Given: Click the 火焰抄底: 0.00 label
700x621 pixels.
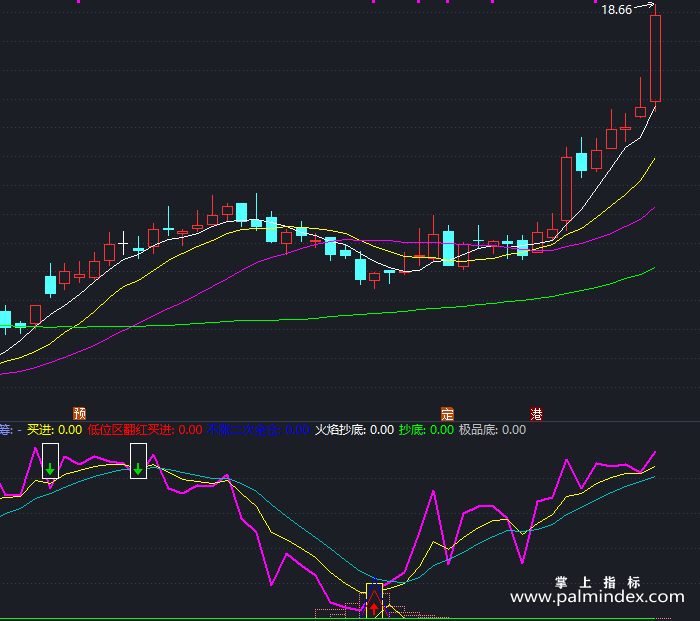Looking at the screenshot, I should 354,430.
